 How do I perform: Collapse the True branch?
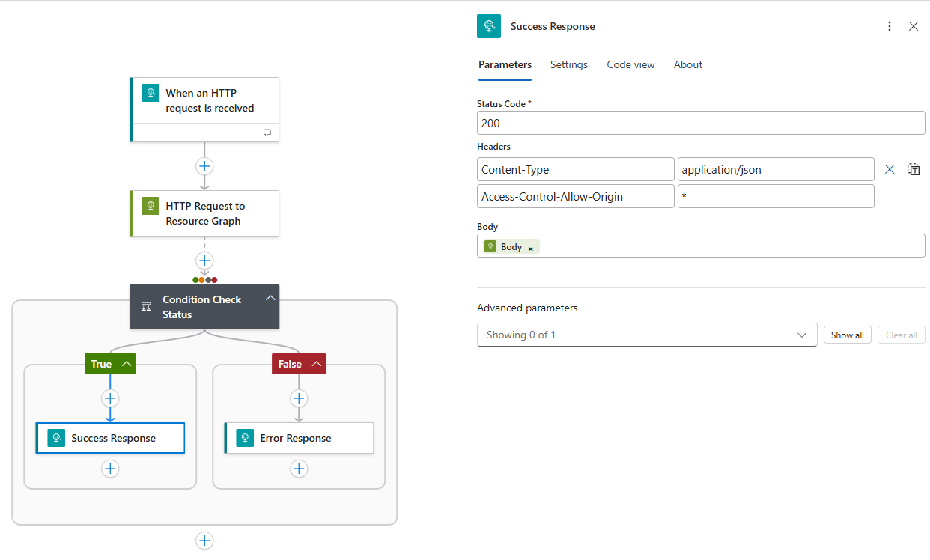[127, 364]
